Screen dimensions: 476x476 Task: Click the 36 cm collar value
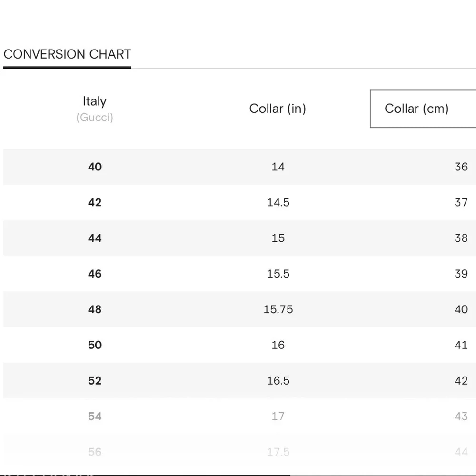click(x=461, y=167)
